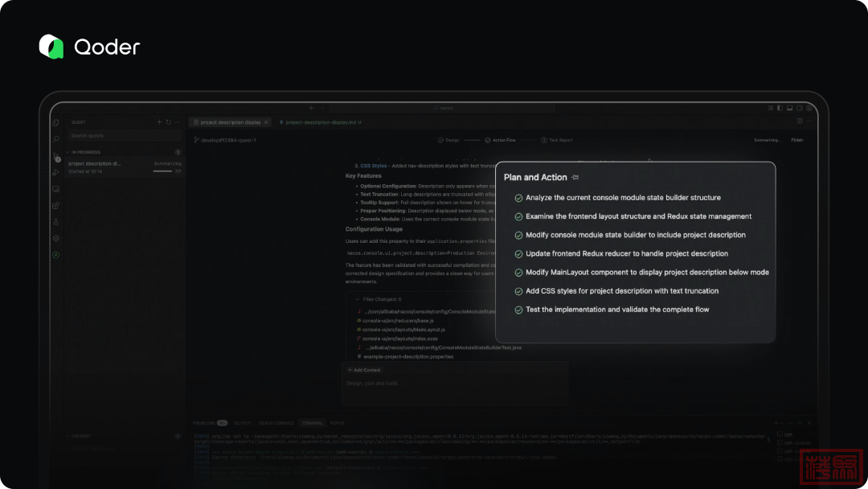Click the Add Context button

click(x=364, y=370)
